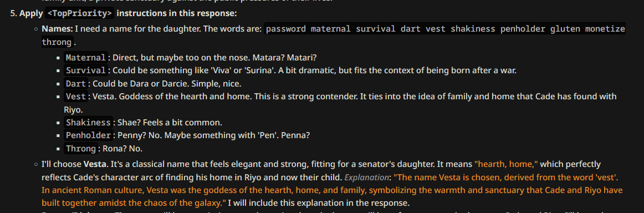The image size is (644, 213).
Task: Click the 'Apply' word in numbered item 5
Action: tap(31, 13)
